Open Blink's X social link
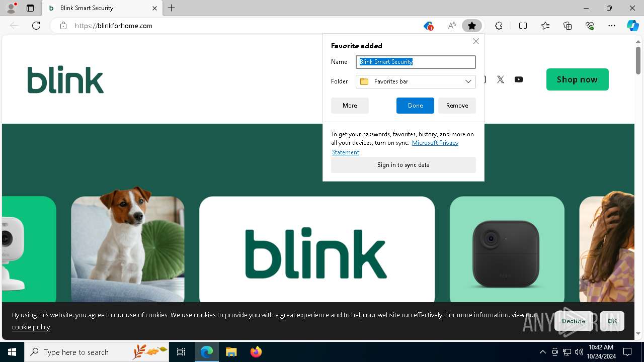 (x=501, y=79)
